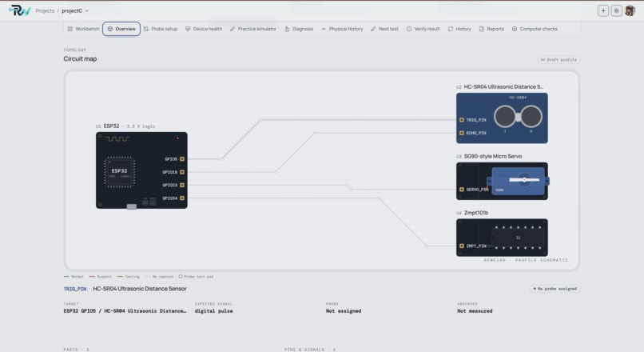Select the HC-SR04 sensor component image

[x=502, y=118]
